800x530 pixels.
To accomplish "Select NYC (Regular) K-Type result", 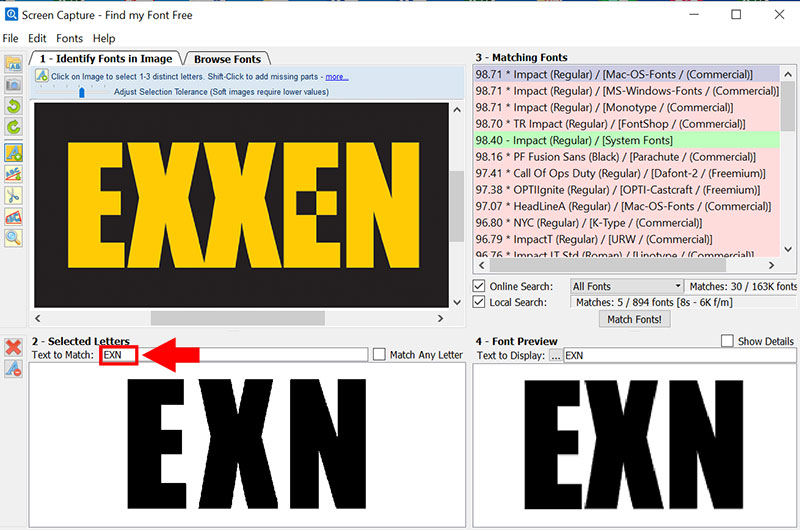I will coord(627,222).
